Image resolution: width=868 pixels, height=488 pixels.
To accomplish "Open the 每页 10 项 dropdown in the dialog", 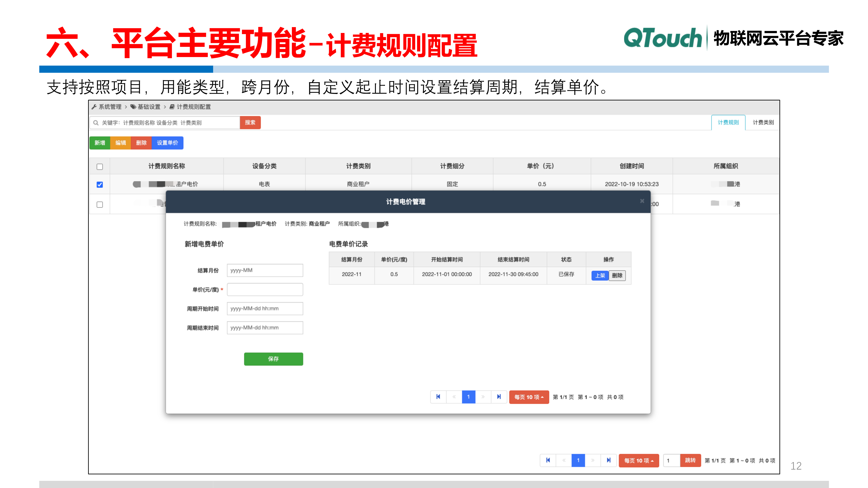I will 529,397.
